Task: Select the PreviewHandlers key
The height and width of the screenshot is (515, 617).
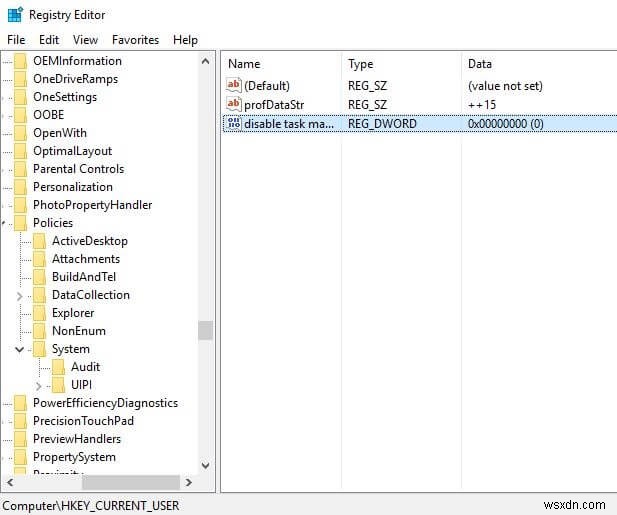Action: click(77, 439)
